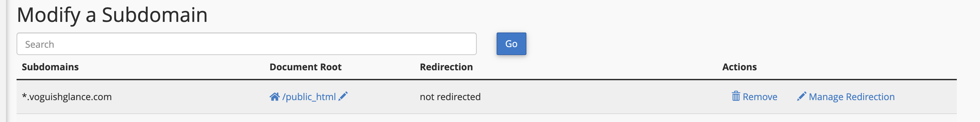
Task: Open the /public_html document root link
Action: coord(309,97)
